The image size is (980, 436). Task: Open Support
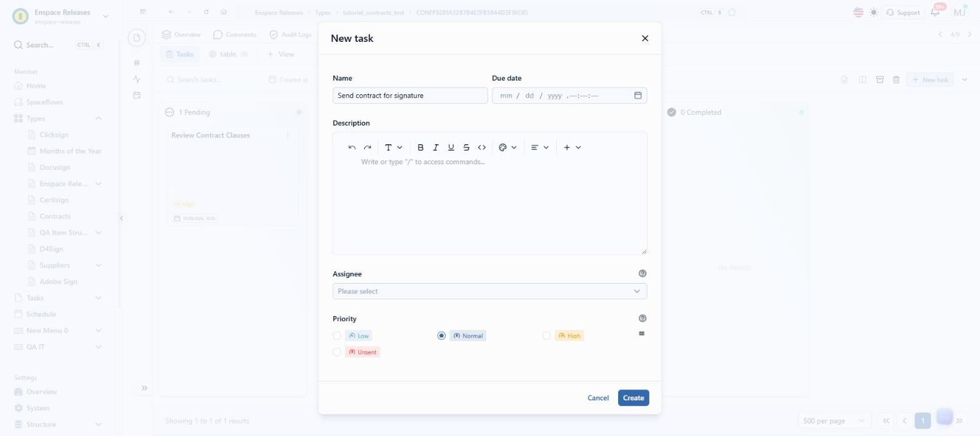(902, 12)
